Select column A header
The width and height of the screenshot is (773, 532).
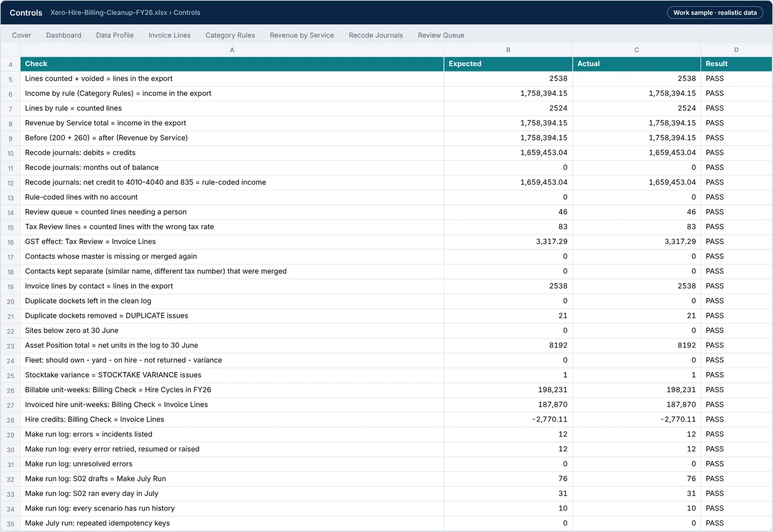coord(232,50)
